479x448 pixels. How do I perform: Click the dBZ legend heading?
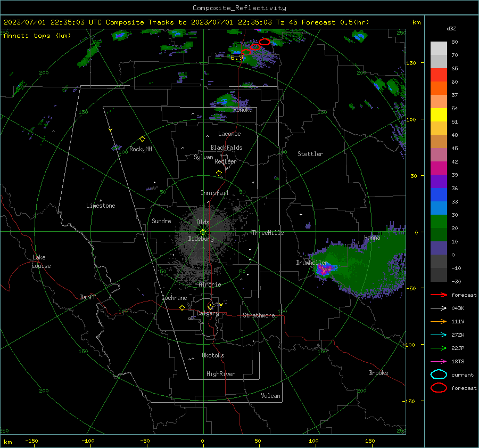[451, 29]
